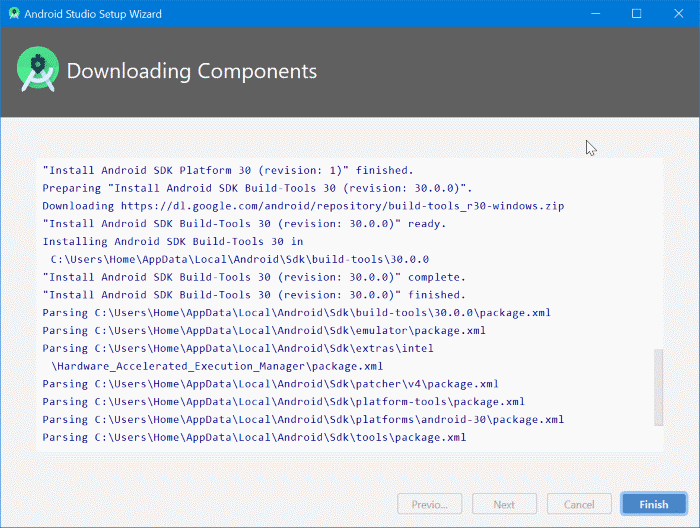Click the 'Parsing ...build-tools\30.0.0\package.xml' line
Screen dimensions: 700x528
coord(296,313)
